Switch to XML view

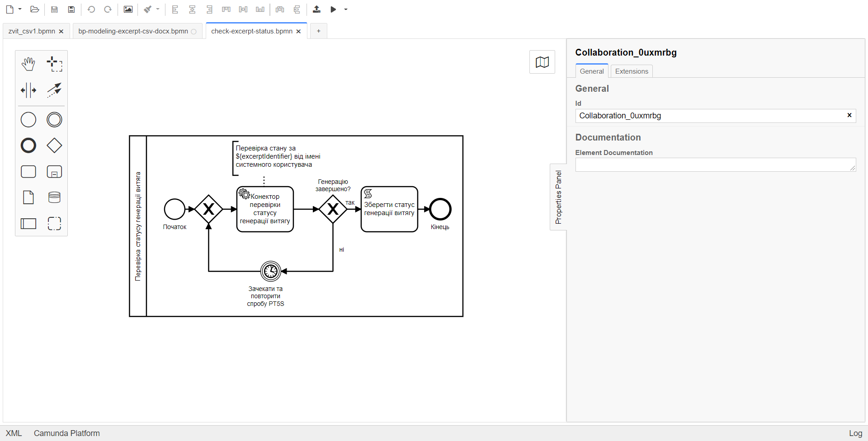[14, 433]
